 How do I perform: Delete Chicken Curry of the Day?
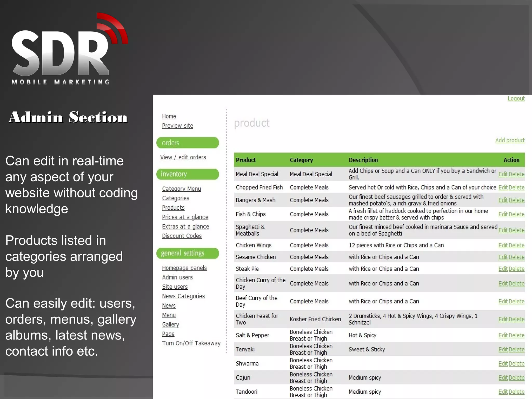[x=516, y=284]
